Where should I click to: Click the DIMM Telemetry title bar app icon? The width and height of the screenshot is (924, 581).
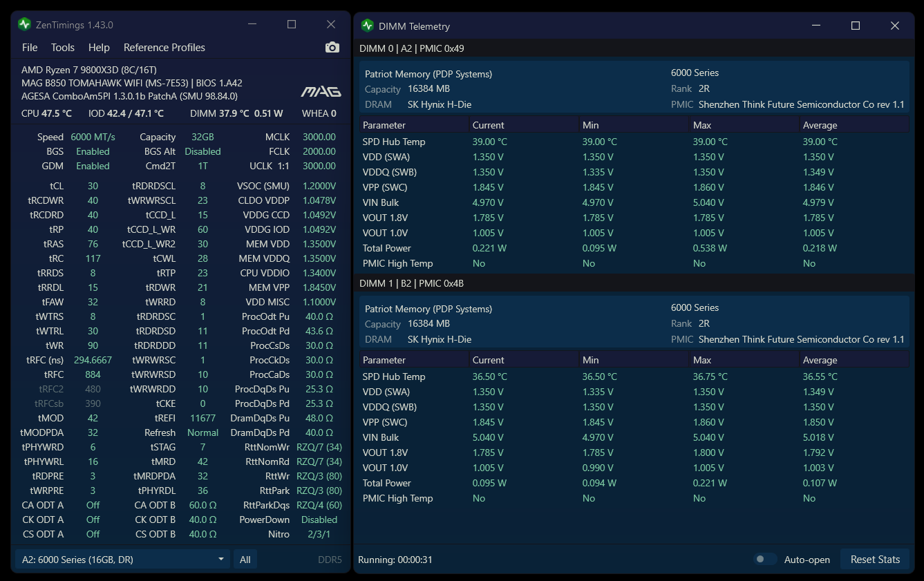[x=367, y=26]
